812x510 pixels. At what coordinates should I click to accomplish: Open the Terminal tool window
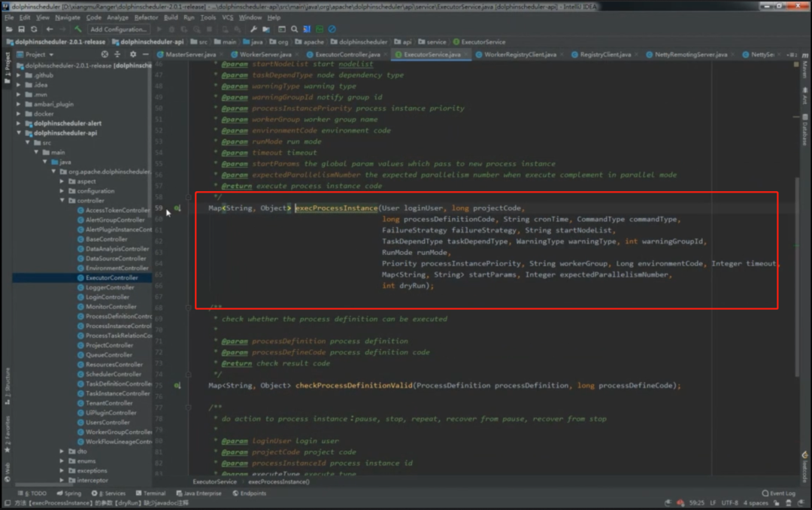tap(150, 493)
